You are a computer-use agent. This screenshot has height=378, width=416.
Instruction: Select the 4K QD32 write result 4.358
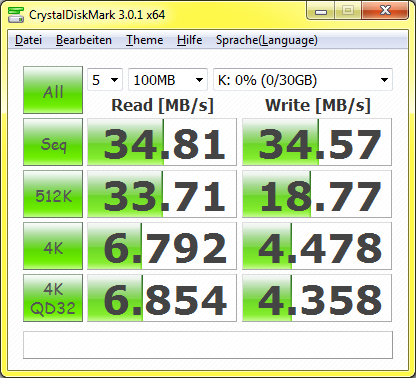(x=317, y=298)
